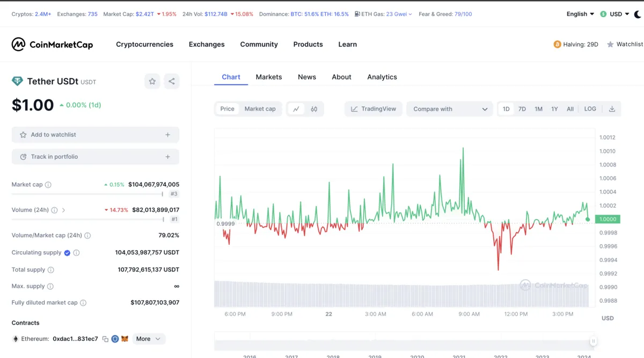Show the Market cap info tooltip
This screenshot has height=358, width=644.
click(x=48, y=185)
